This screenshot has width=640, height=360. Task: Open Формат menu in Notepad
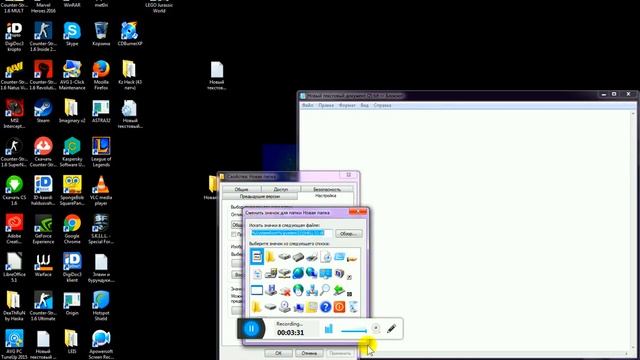coord(347,105)
